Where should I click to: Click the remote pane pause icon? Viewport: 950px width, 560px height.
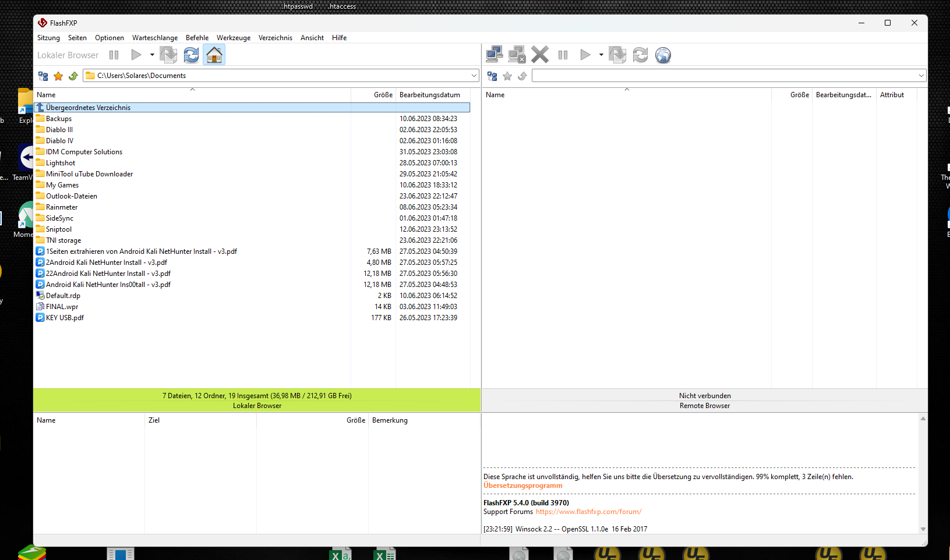563,55
